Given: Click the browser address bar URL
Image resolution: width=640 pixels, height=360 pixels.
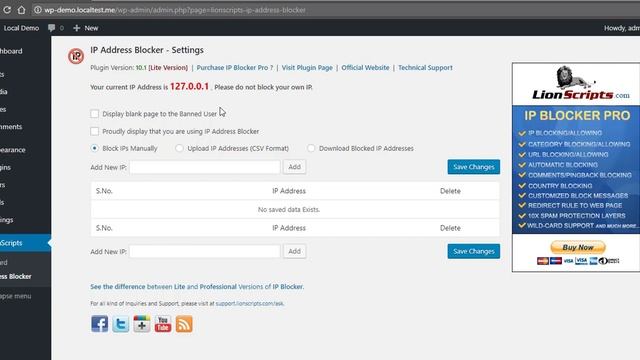Looking at the screenshot, I should [x=175, y=10].
